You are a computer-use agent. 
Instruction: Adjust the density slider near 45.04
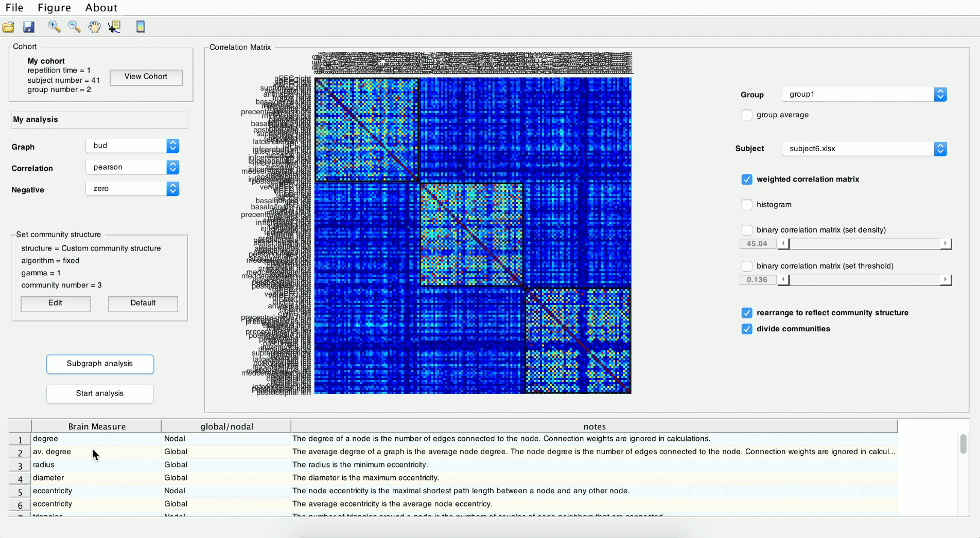point(865,244)
